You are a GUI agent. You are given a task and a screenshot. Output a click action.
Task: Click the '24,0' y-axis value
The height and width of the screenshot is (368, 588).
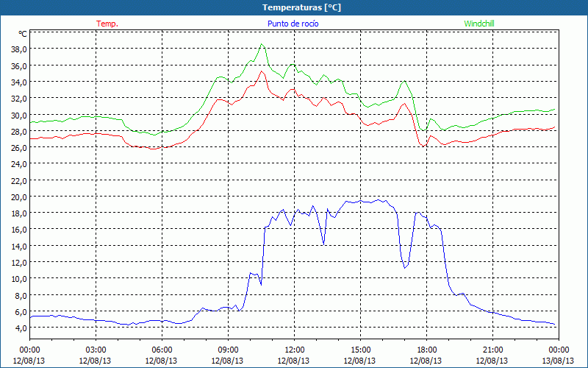(19, 163)
